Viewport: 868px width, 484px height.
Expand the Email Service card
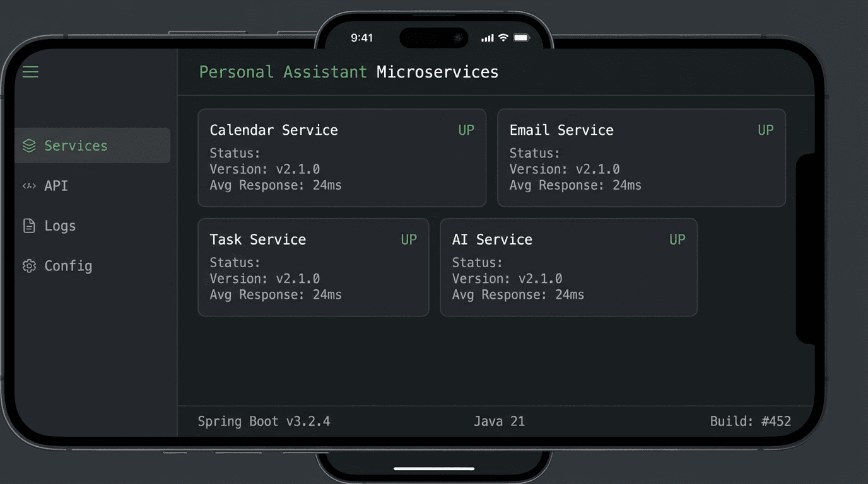pyautogui.click(x=642, y=158)
